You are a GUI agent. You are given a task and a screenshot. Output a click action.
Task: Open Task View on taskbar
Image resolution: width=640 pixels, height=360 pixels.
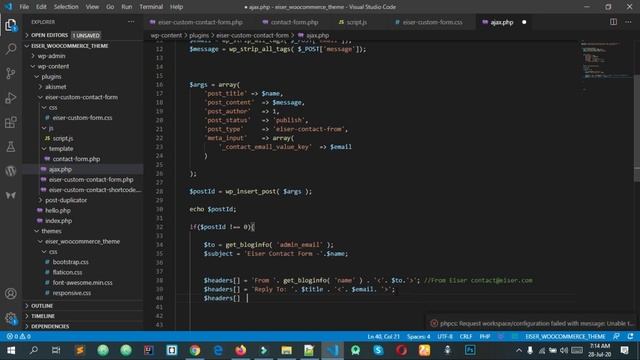coord(56,350)
